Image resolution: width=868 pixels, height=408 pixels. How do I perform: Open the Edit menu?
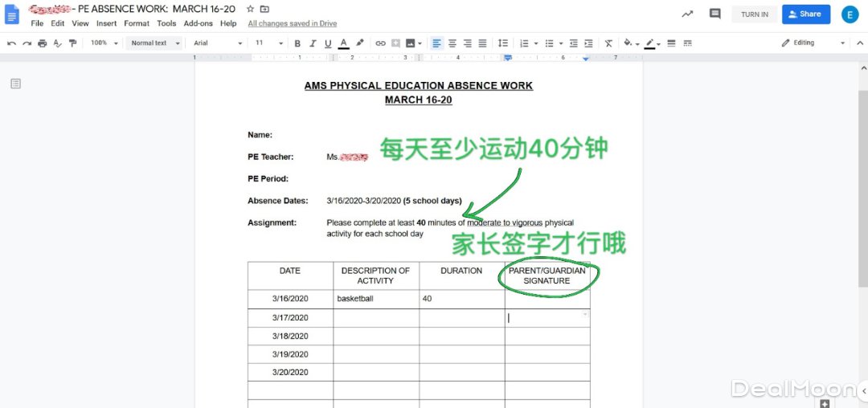click(x=58, y=23)
